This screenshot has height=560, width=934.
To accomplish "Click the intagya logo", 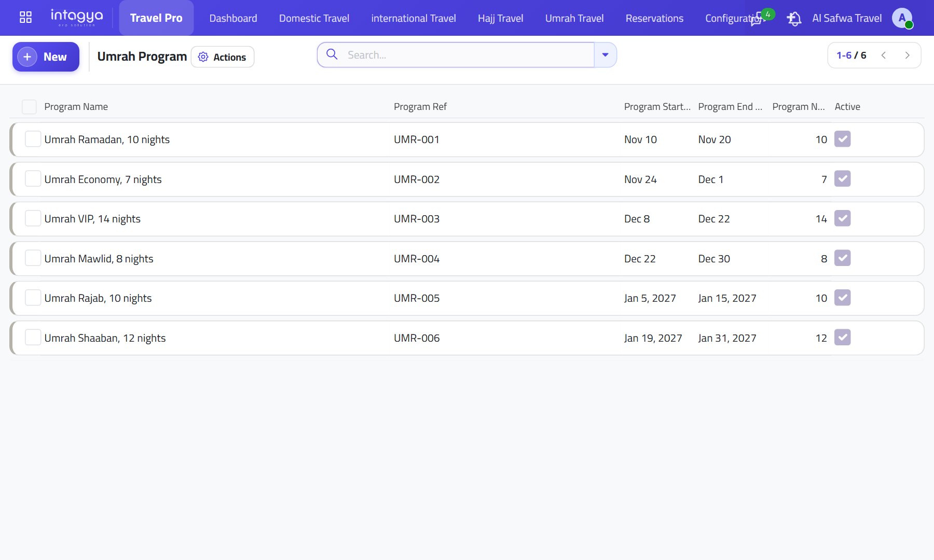I will 77,18.
